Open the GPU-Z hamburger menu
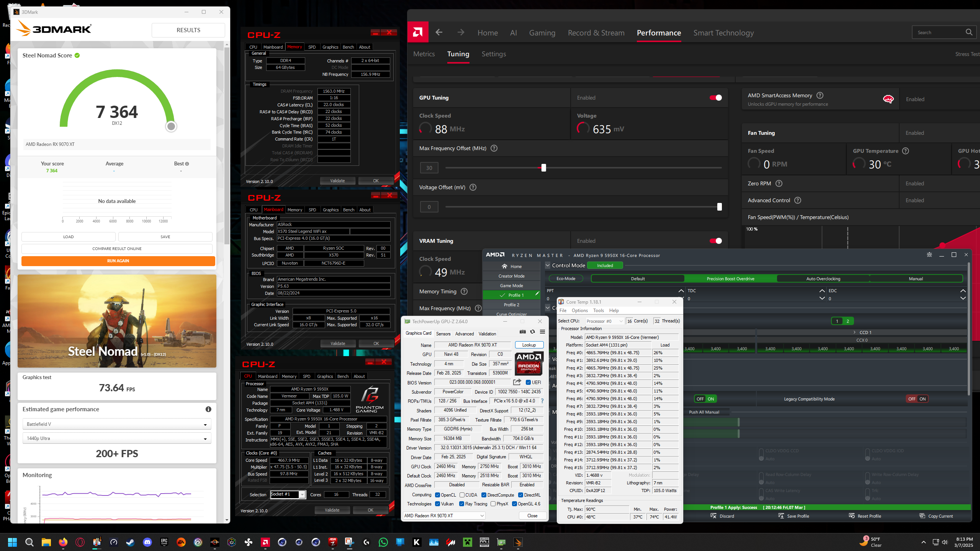The width and height of the screenshot is (980, 551). point(542,332)
